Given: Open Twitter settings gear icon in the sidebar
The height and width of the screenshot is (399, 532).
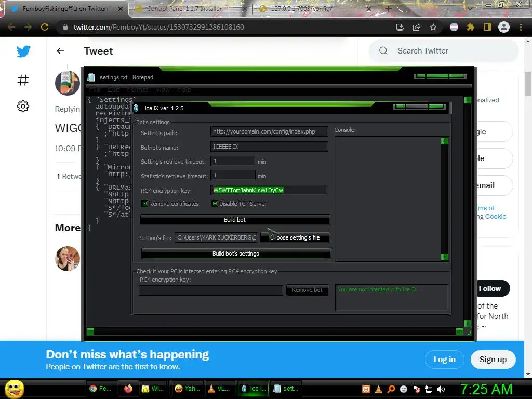Looking at the screenshot, I should [23, 106].
